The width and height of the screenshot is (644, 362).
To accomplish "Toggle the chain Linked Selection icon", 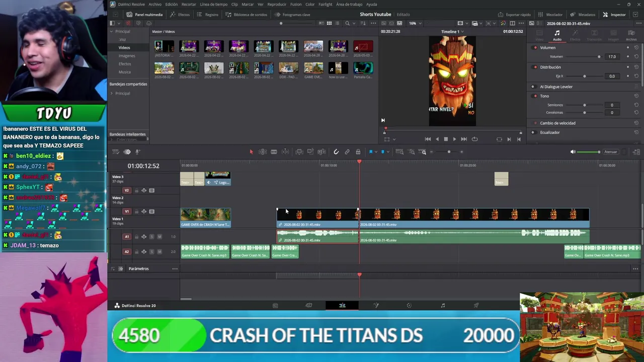I will [x=347, y=152].
